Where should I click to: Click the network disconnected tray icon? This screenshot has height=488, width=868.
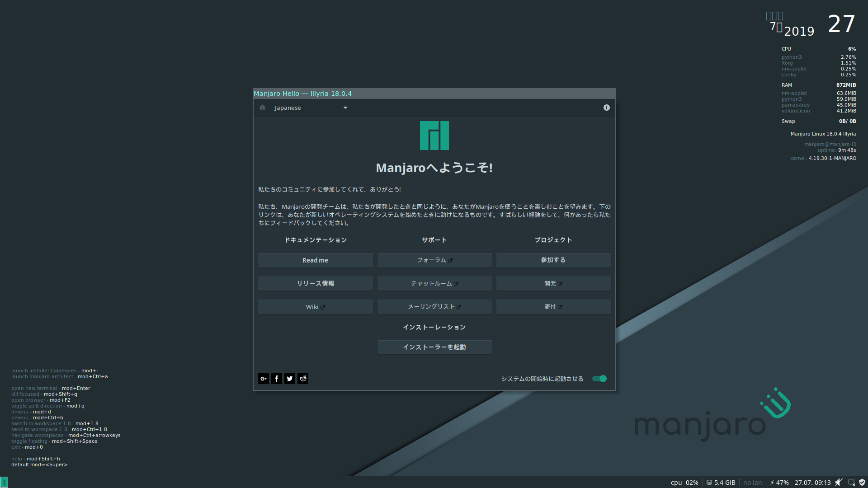click(x=851, y=482)
